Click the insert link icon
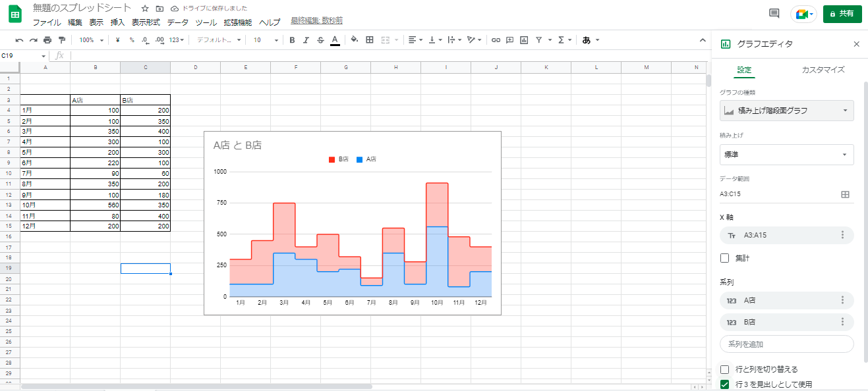This screenshot has width=868, height=391. coord(496,40)
